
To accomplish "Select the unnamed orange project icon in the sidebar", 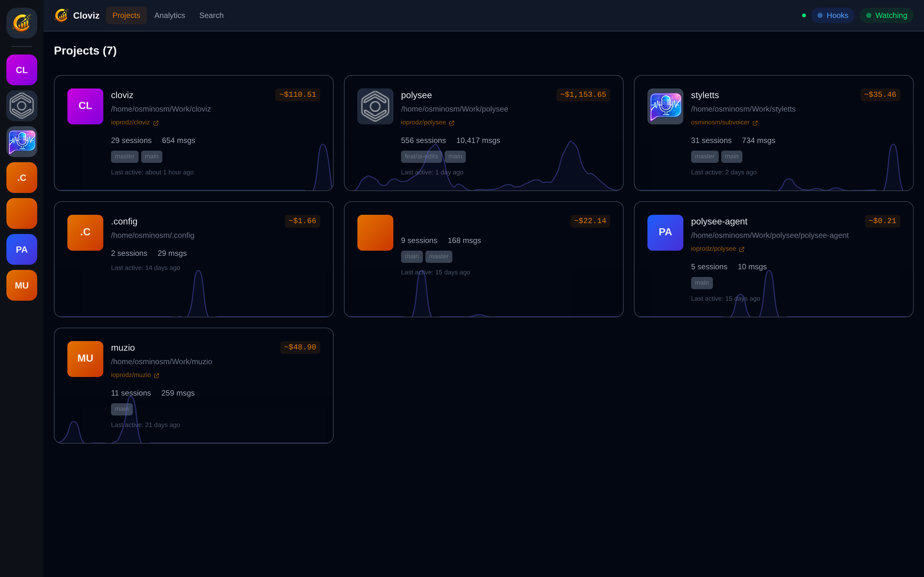I will 21,213.
